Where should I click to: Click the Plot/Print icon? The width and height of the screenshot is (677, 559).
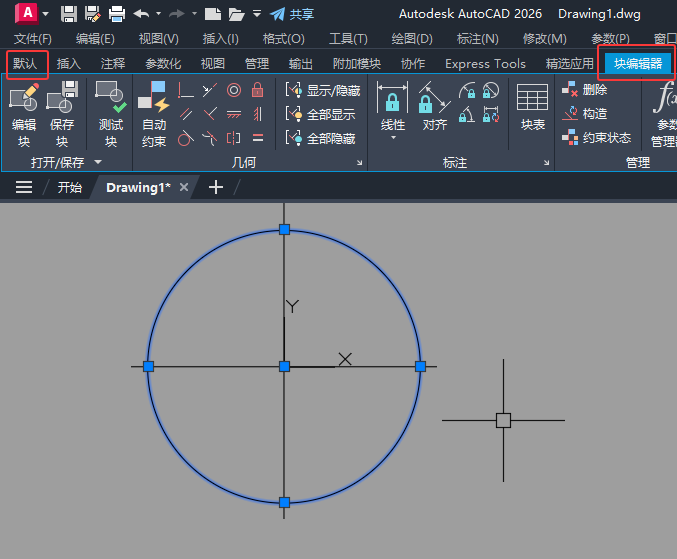(117, 14)
